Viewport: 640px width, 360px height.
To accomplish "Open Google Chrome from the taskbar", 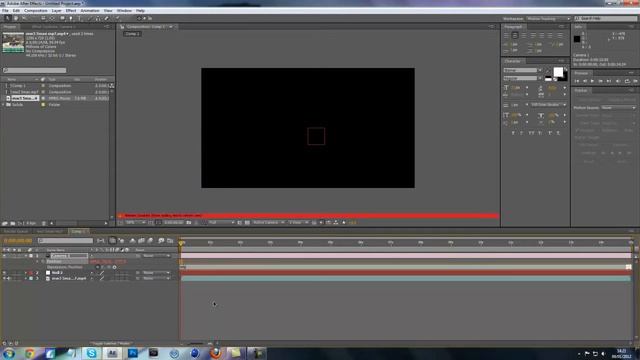I will 29,353.
